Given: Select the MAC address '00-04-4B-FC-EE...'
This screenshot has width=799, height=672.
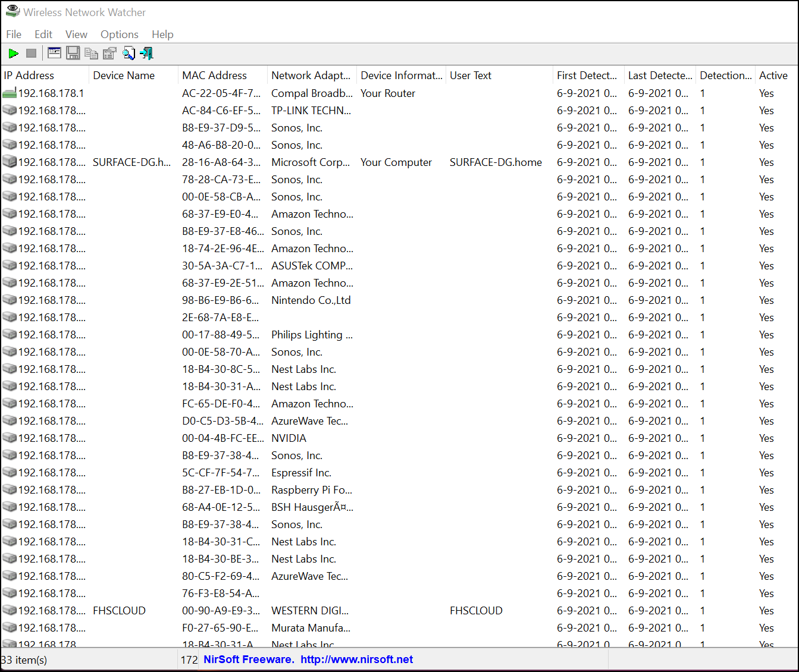Looking at the screenshot, I should [223, 438].
